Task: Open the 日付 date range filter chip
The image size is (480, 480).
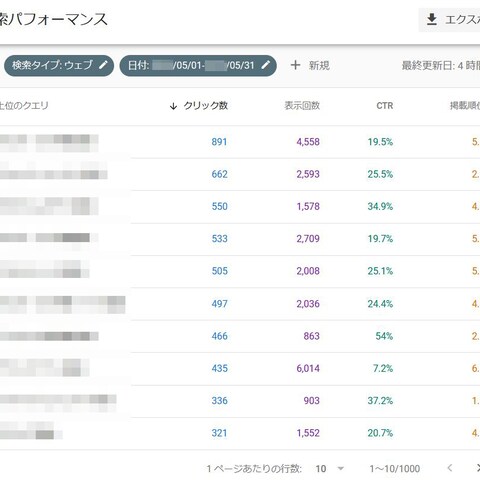Action: pos(198,65)
